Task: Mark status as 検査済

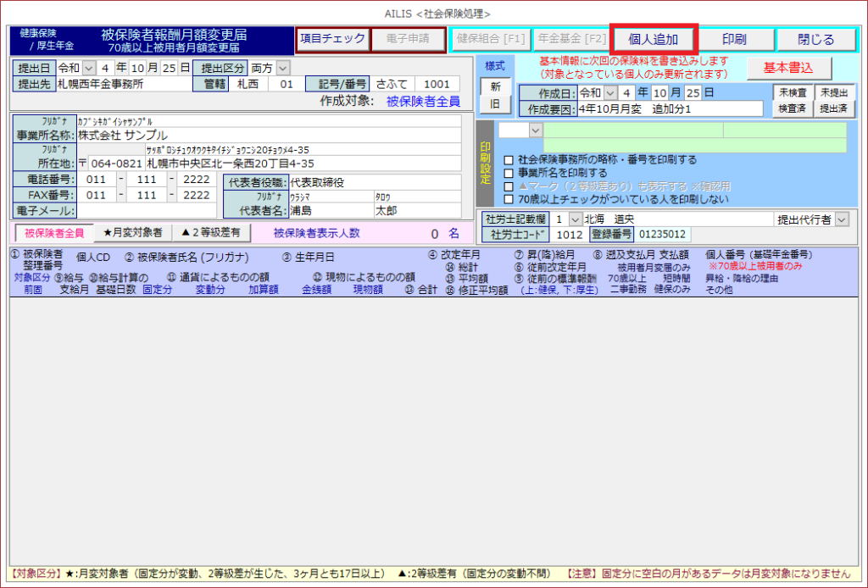Action: (x=793, y=108)
